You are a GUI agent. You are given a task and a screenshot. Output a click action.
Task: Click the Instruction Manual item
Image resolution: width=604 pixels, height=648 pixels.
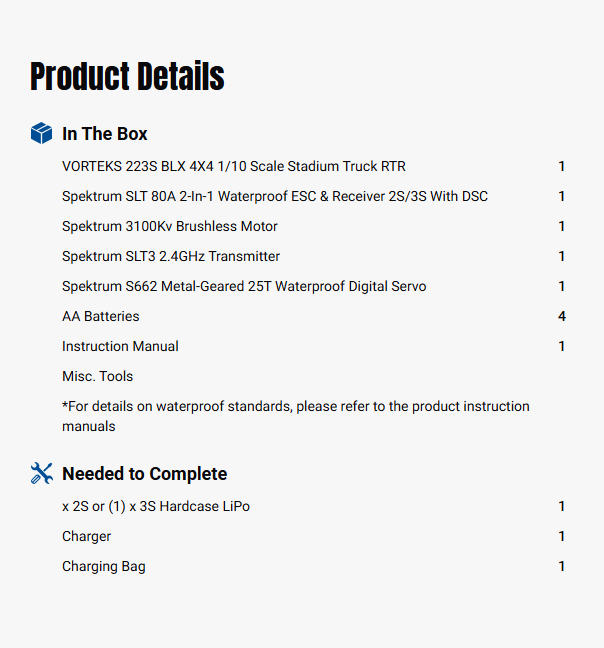tap(120, 346)
